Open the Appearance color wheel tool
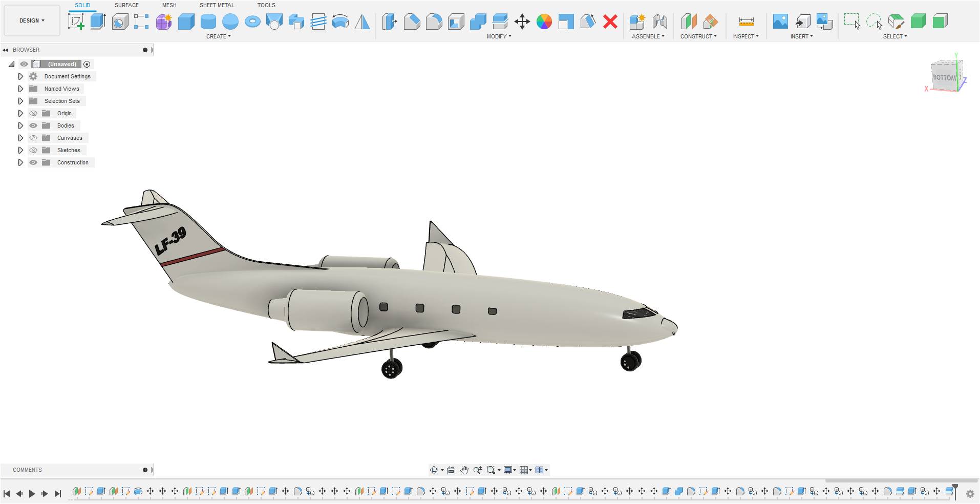This screenshot has width=980, height=504. pyautogui.click(x=544, y=22)
